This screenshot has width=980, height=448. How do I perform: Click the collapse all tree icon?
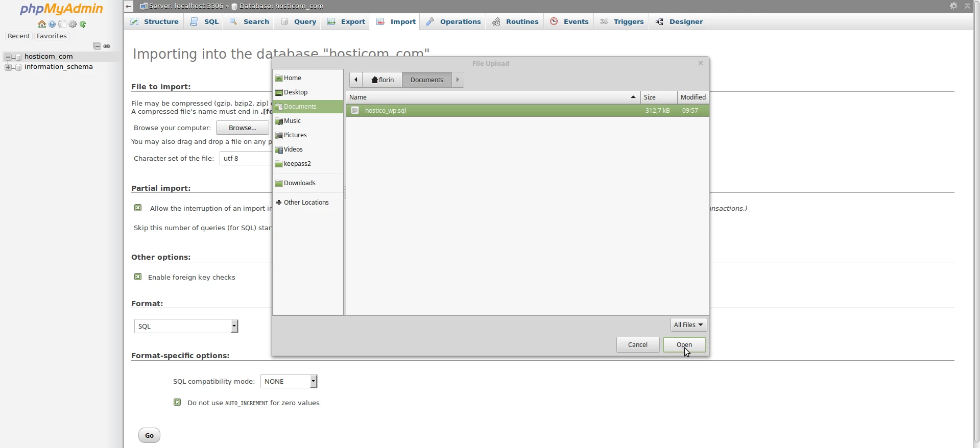point(97,46)
